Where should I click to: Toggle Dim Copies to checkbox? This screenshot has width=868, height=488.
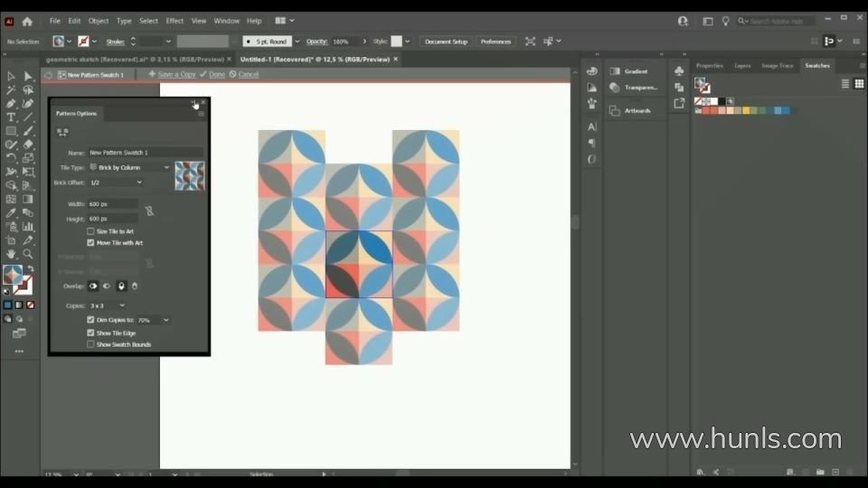(90, 320)
